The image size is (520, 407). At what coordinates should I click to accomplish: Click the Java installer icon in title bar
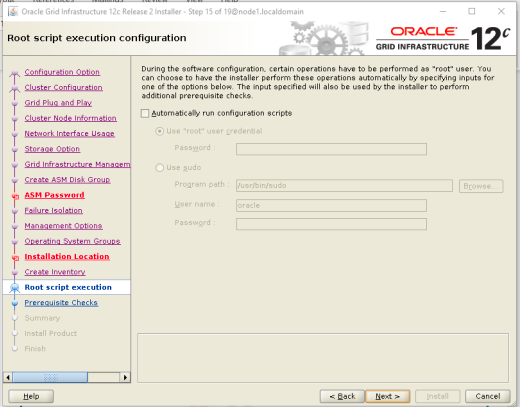13,12
